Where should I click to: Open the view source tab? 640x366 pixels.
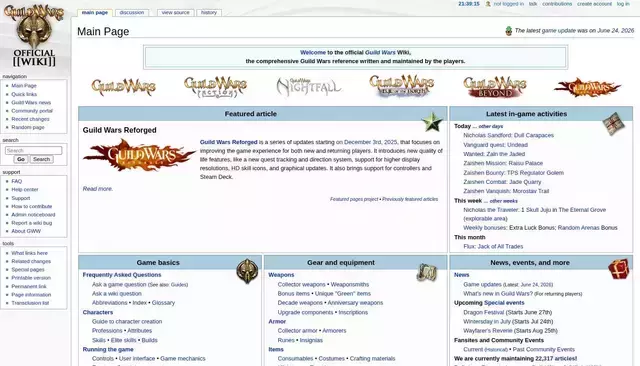point(176,13)
